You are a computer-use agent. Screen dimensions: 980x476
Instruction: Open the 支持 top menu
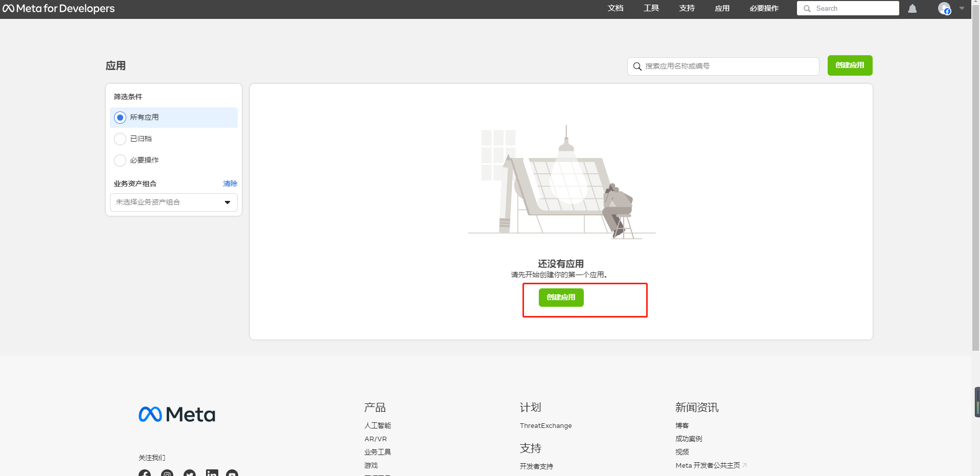coord(687,8)
